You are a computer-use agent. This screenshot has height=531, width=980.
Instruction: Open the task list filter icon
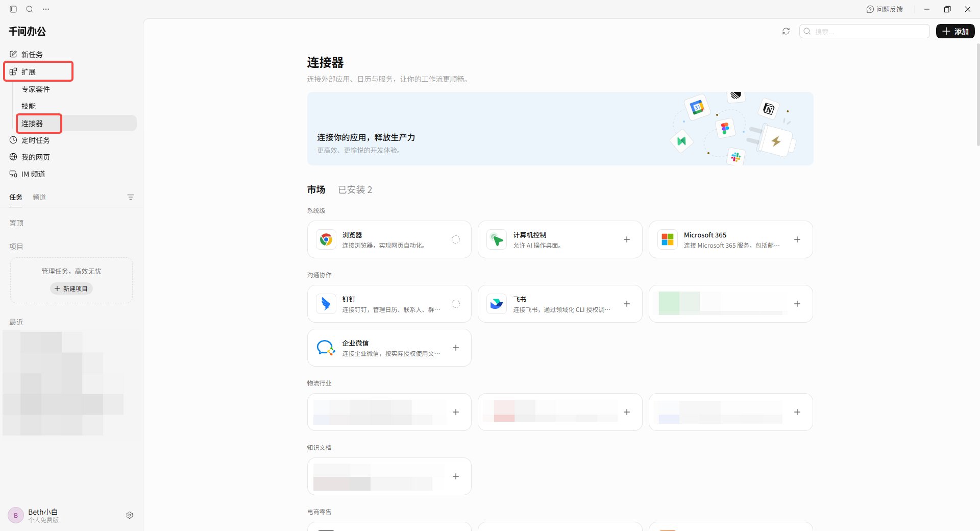[130, 197]
